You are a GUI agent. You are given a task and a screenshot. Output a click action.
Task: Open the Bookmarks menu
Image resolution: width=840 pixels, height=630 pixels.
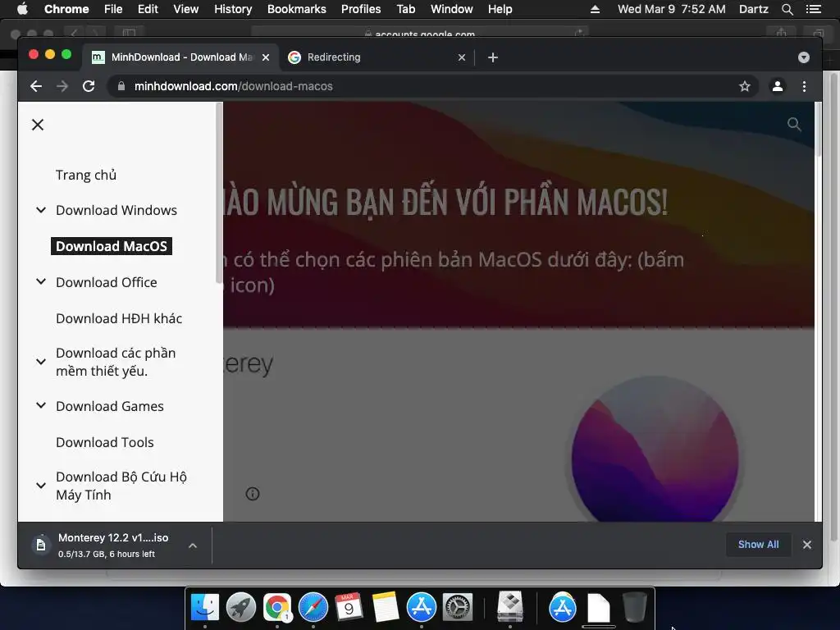click(x=296, y=9)
